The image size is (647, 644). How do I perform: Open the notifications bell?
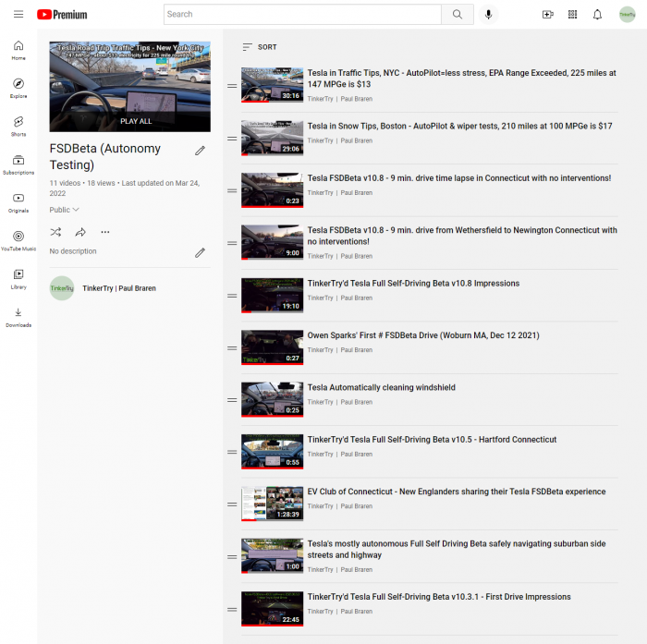coord(597,15)
